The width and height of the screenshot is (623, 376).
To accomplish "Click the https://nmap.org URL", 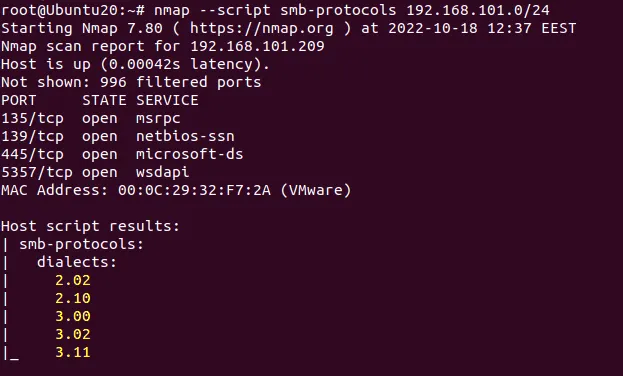I will [261, 28].
